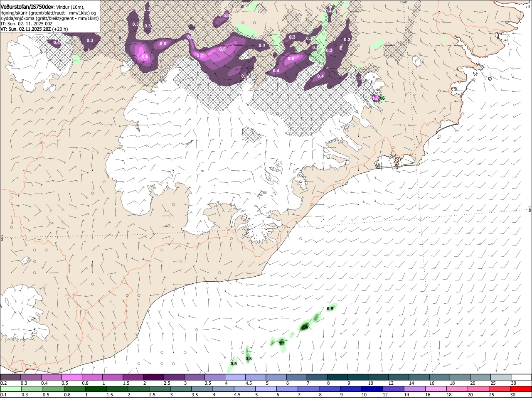Pick the dark mauve 0.2 swatch in snow legend
Screen dimensions: 532x398
[10, 377]
